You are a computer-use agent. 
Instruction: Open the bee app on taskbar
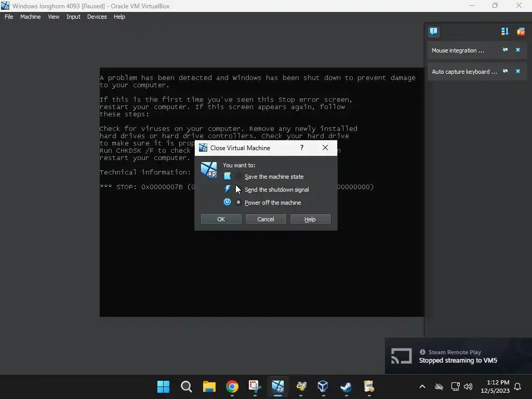pyautogui.click(x=301, y=387)
